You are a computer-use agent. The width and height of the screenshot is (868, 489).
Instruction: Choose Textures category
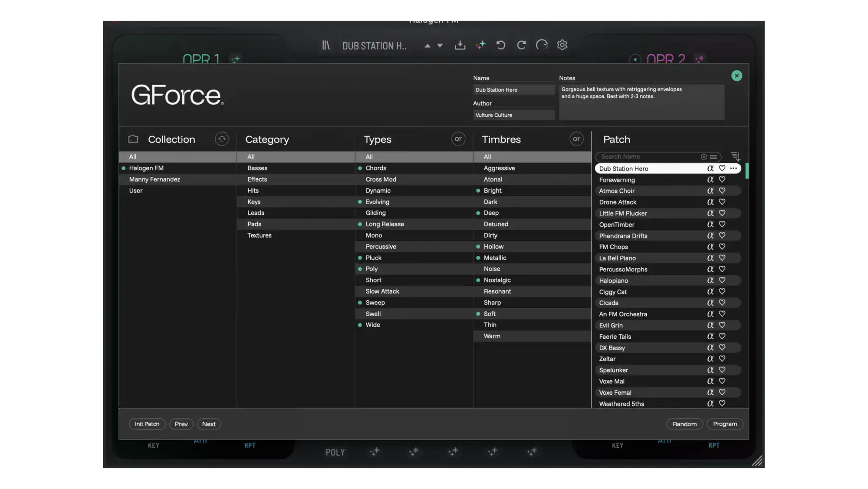(296, 235)
